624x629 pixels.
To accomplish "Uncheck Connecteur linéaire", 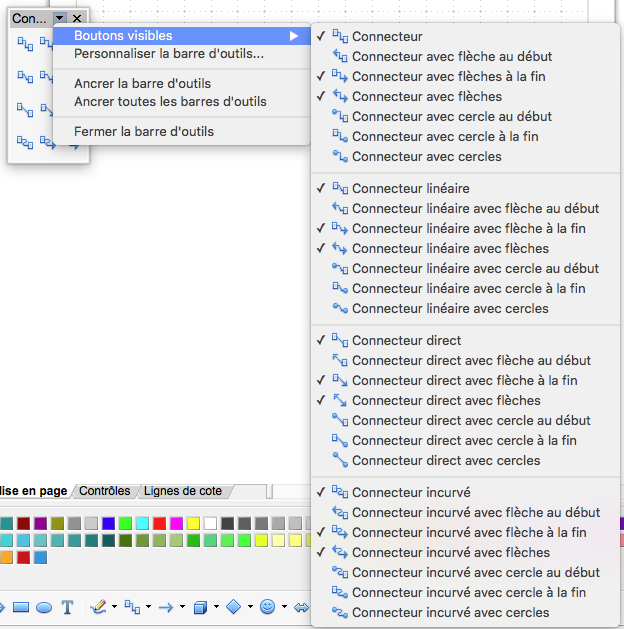I will click(x=466, y=189).
